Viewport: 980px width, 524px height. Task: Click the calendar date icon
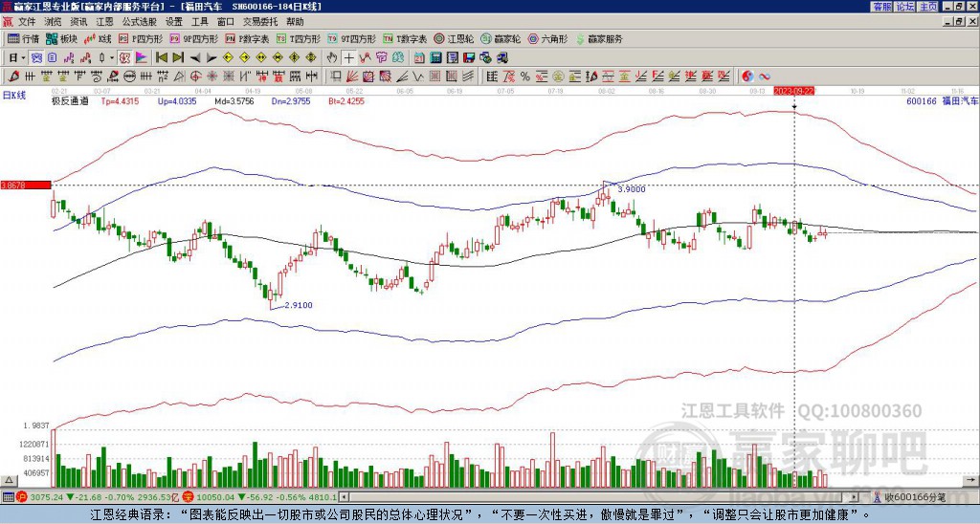pyautogui.click(x=419, y=58)
